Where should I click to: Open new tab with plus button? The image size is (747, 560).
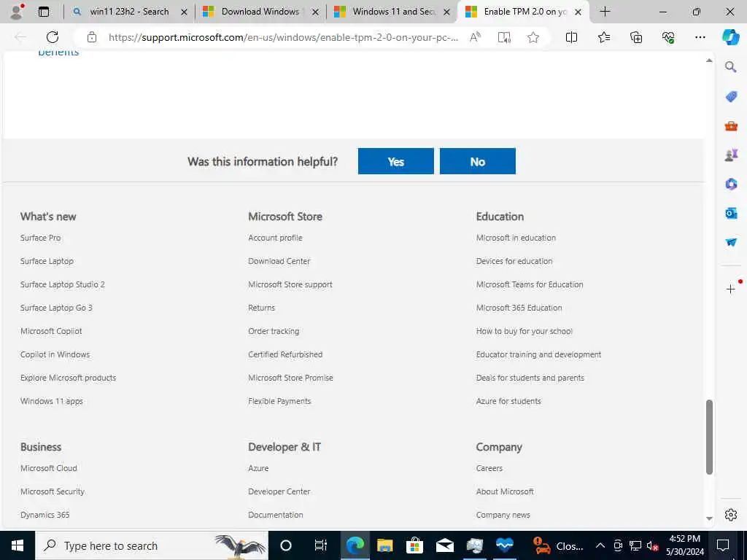tap(605, 12)
